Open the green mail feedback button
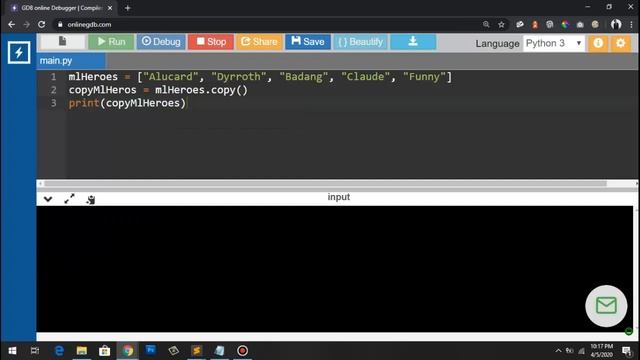The image size is (640, 360). [x=606, y=306]
